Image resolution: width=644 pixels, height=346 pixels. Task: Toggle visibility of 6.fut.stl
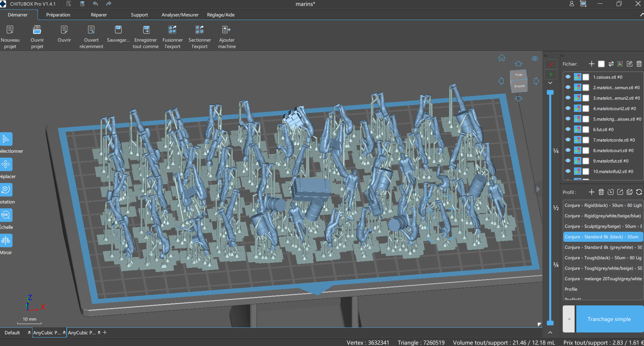(568, 130)
